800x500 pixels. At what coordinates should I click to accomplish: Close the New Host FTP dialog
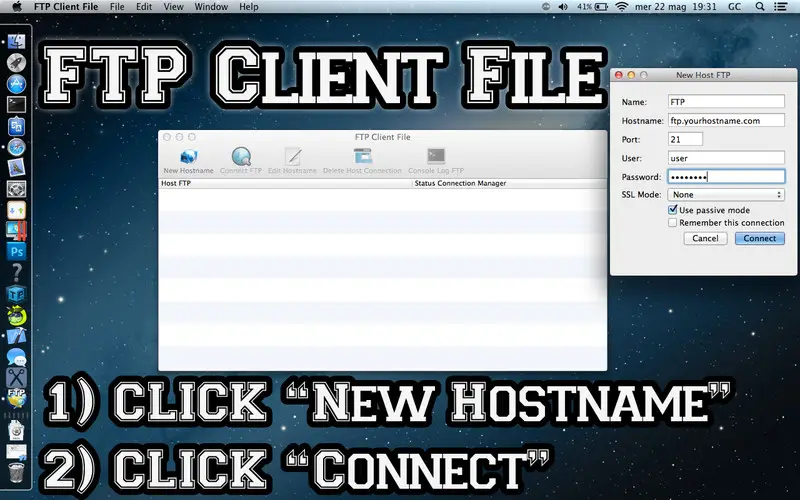(x=619, y=75)
